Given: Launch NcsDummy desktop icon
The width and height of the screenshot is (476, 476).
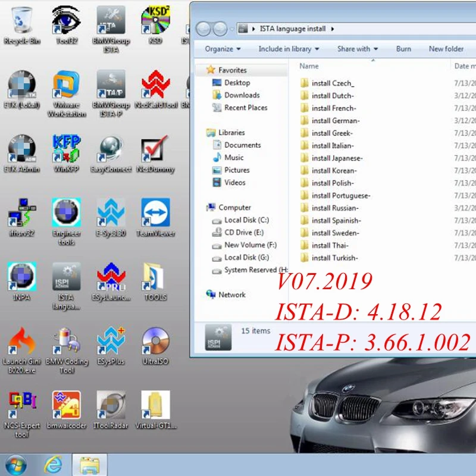Looking at the screenshot, I should point(155,154).
